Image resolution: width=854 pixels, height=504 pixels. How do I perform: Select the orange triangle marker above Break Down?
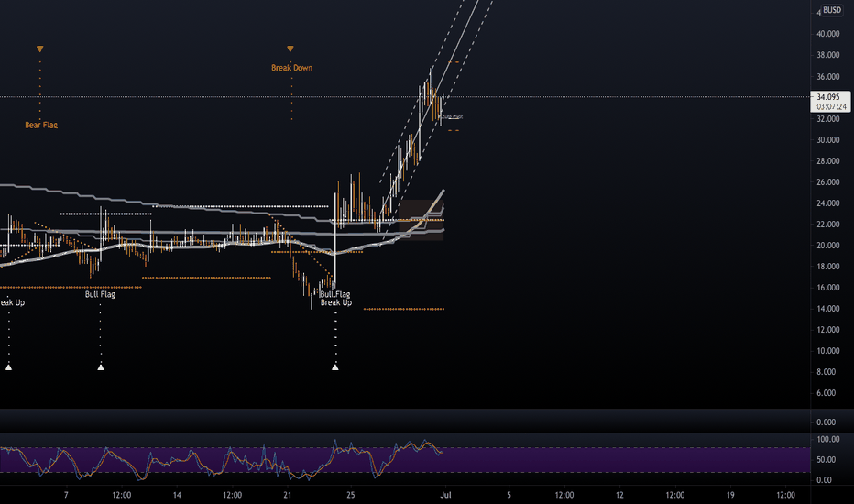click(290, 49)
